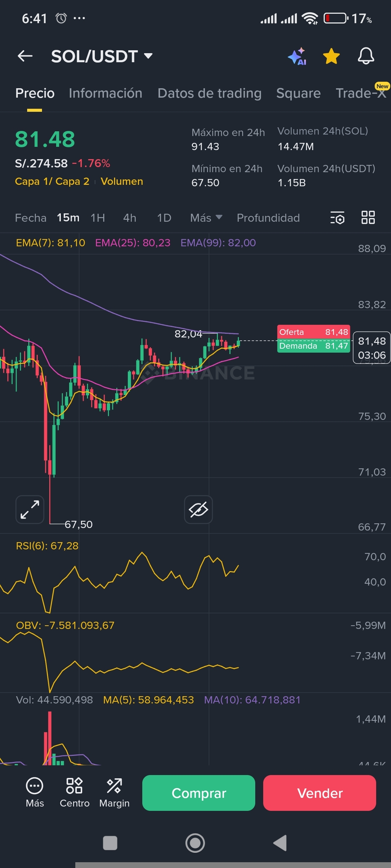Tap the Vol: 44.590,498 label

(54, 700)
